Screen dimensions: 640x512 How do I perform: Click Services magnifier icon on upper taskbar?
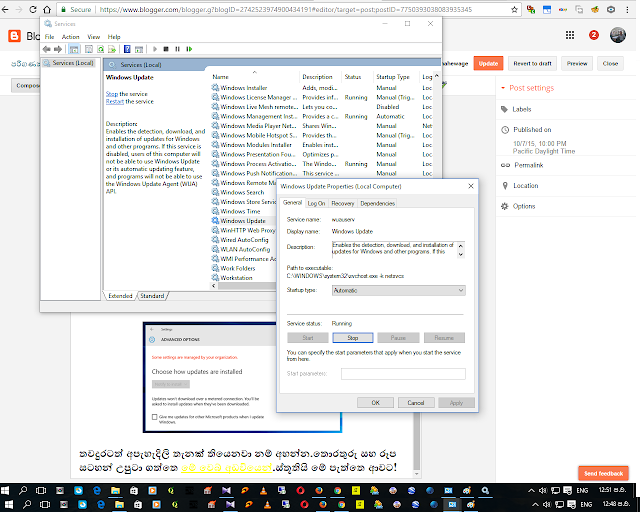coord(485,490)
